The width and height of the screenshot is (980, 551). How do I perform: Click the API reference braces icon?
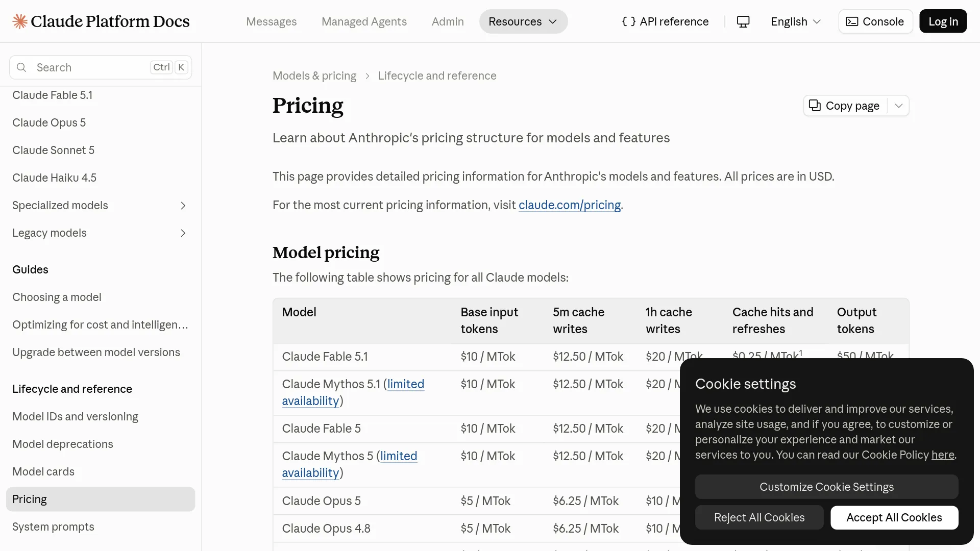pyautogui.click(x=629, y=21)
